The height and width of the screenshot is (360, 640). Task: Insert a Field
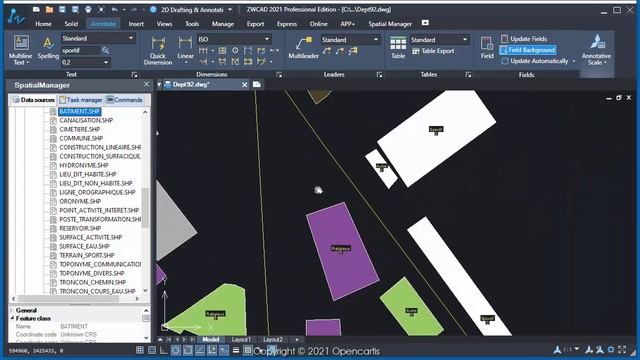[x=487, y=48]
